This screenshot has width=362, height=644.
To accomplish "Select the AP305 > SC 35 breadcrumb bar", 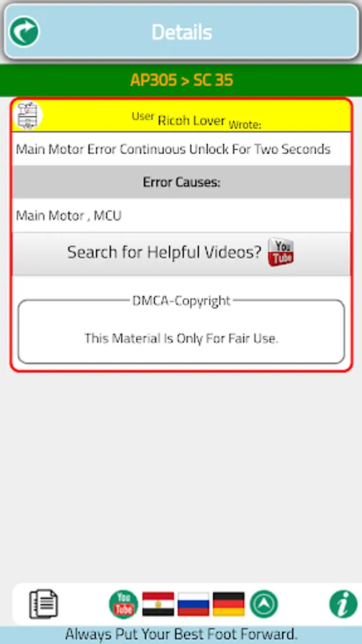I will point(181,80).
